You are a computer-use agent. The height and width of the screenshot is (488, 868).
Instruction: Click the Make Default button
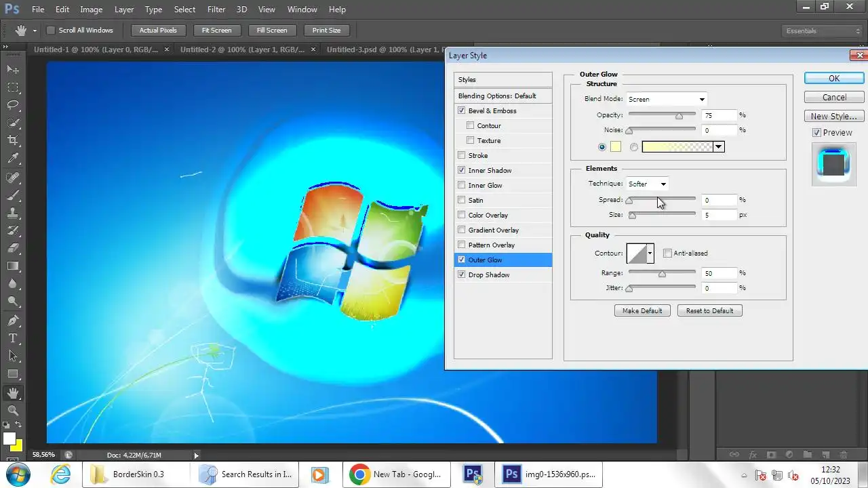(x=642, y=310)
